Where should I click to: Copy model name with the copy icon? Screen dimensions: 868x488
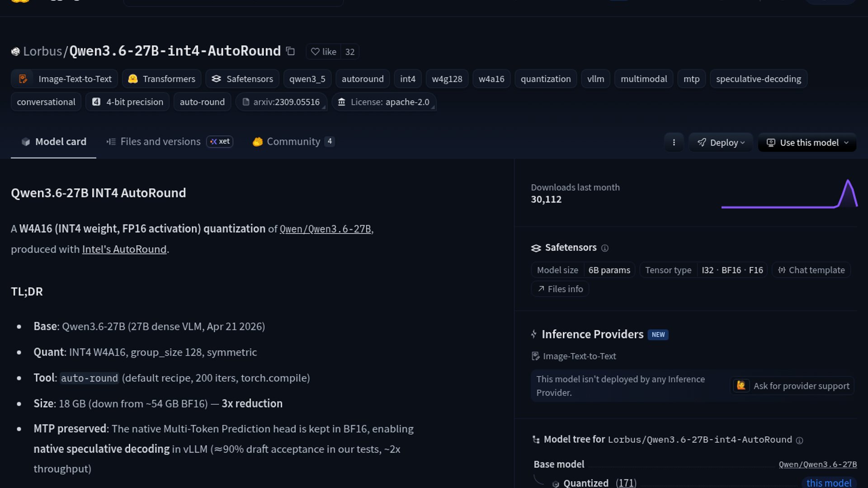point(291,52)
